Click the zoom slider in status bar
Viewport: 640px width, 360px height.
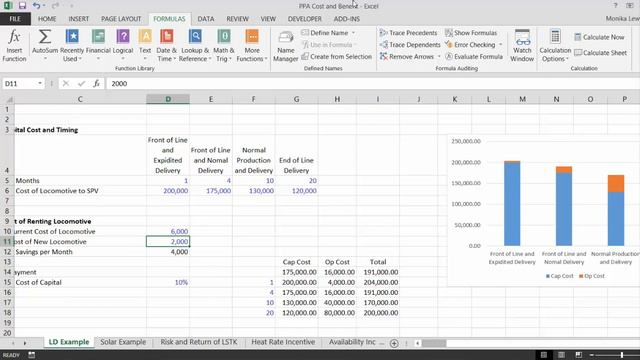[x=622, y=355]
